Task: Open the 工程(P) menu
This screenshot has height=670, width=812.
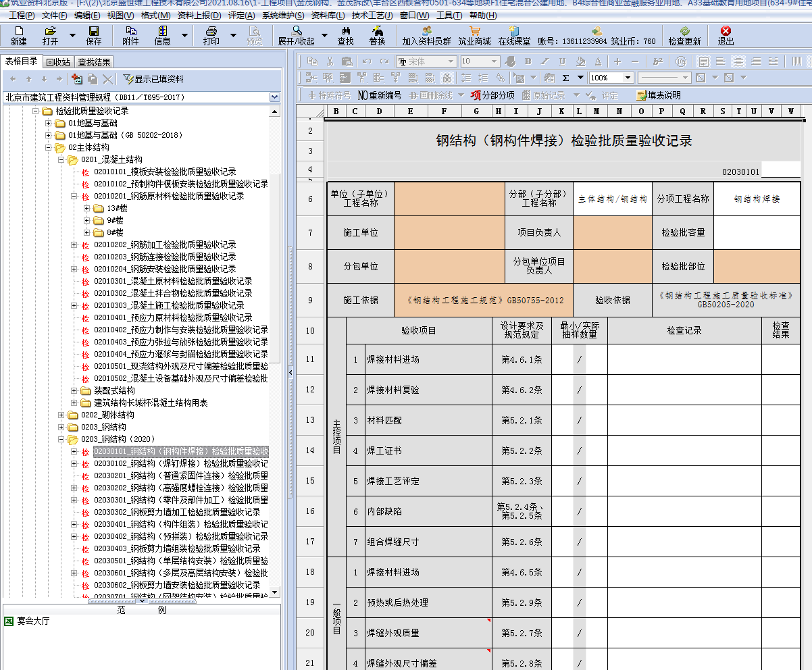Action: [x=22, y=16]
